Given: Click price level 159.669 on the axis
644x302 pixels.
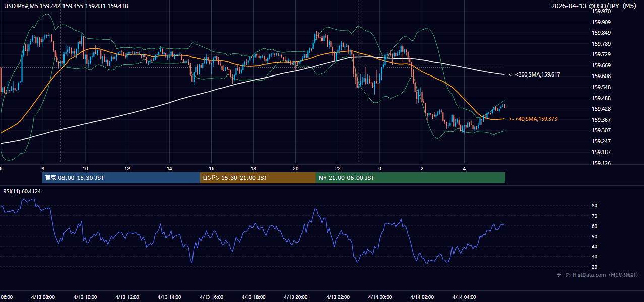Looking at the screenshot, I should pyautogui.click(x=601, y=65).
